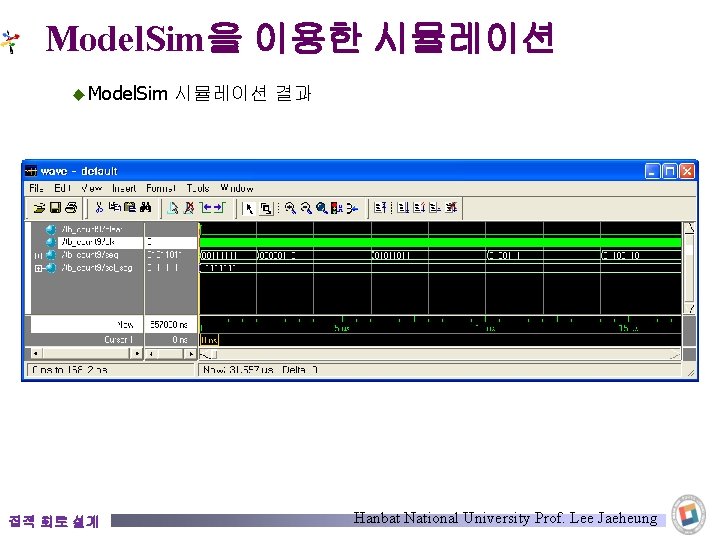
Task: Select the tb_count9/sel_seg signal name
Action: click(96, 268)
